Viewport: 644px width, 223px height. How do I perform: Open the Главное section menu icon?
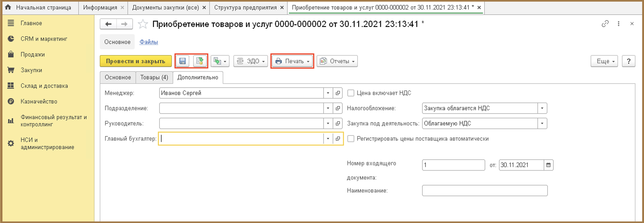coord(11,23)
